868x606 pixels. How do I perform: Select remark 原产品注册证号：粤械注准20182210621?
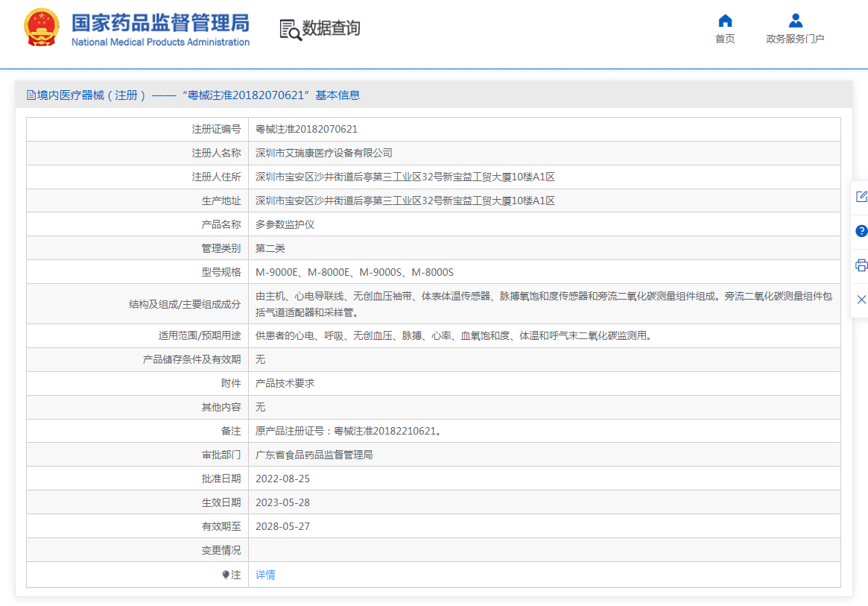pos(349,431)
